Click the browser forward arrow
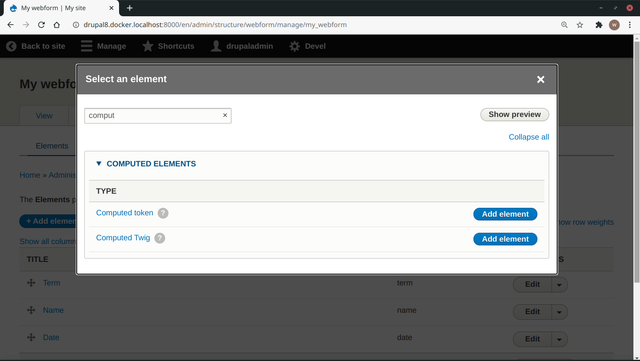 (x=26, y=25)
